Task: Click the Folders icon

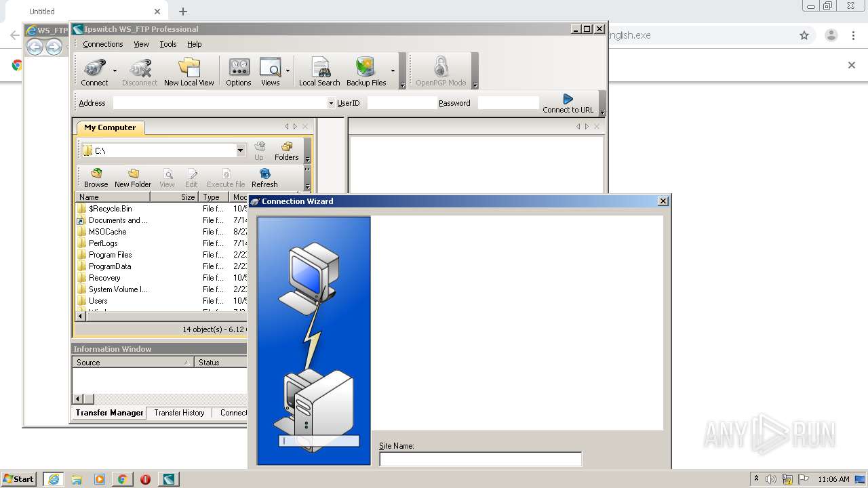Action: 286,151
